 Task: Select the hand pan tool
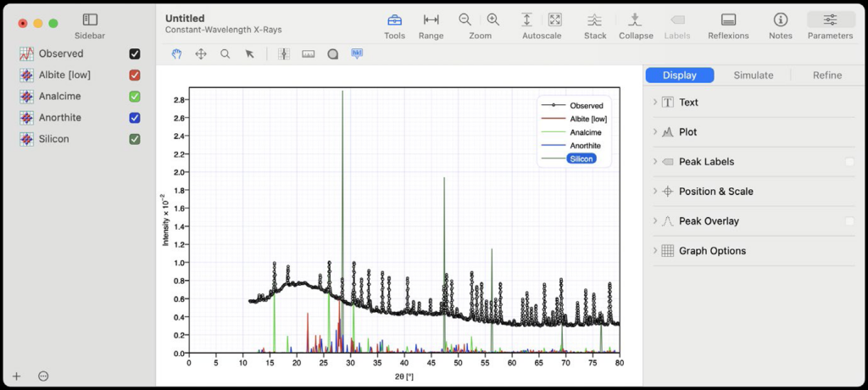click(x=176, y=53)
